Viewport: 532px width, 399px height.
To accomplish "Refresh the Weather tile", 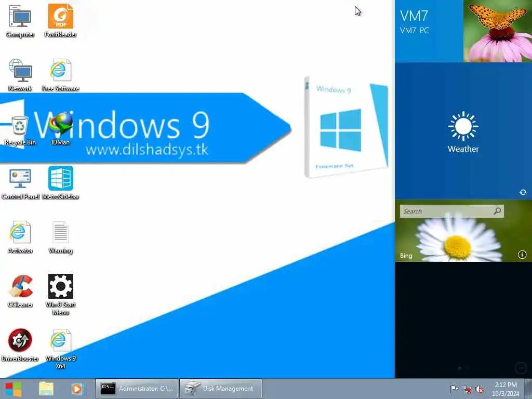I will tap(523, 192).
